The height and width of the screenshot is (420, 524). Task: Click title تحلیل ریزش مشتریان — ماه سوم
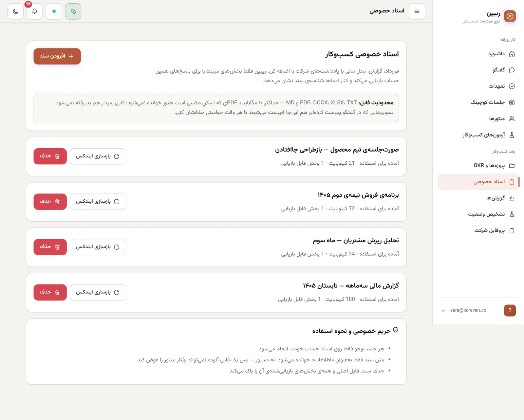pos(356,241)
